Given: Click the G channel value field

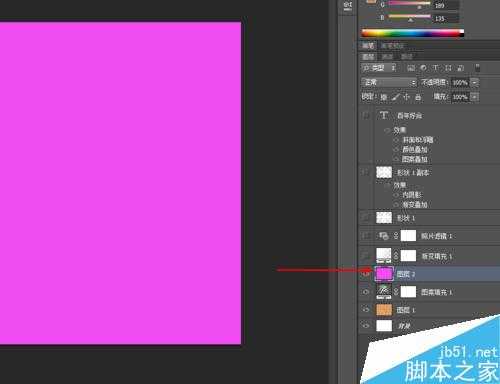Looking at the screenshot, I should (x=447, y=5).
